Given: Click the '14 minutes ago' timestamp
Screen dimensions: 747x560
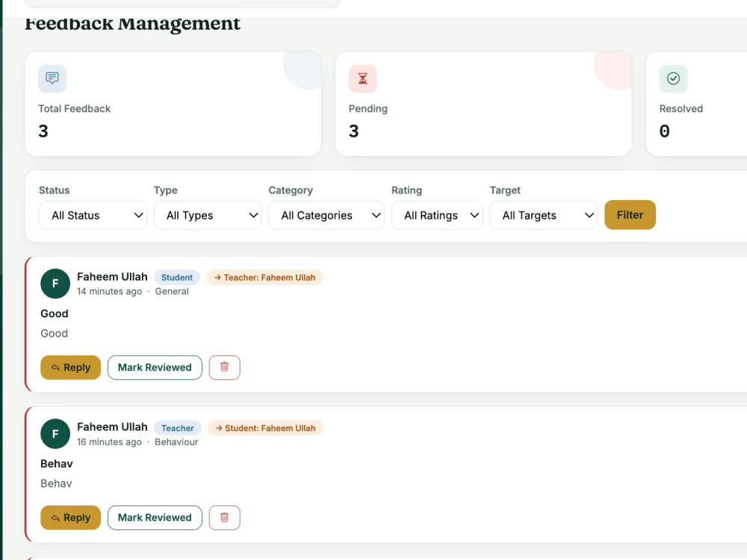Looking at the screenshot, I should [x=110, y=291].
